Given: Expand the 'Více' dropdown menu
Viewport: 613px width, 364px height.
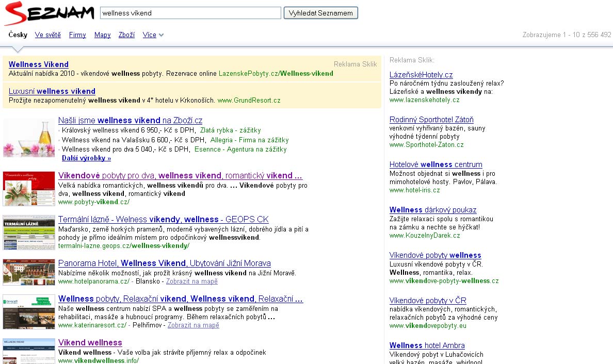Looking at the screenshot, I should [153, 35].
